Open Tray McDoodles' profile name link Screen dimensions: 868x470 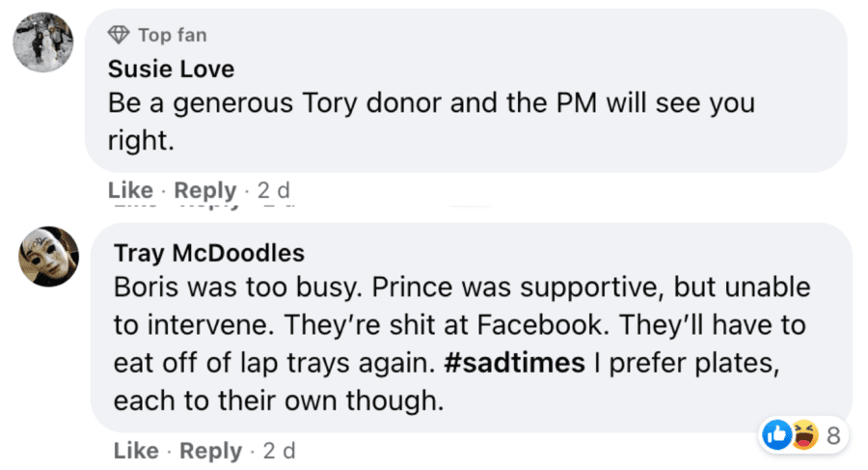point(209,253)
